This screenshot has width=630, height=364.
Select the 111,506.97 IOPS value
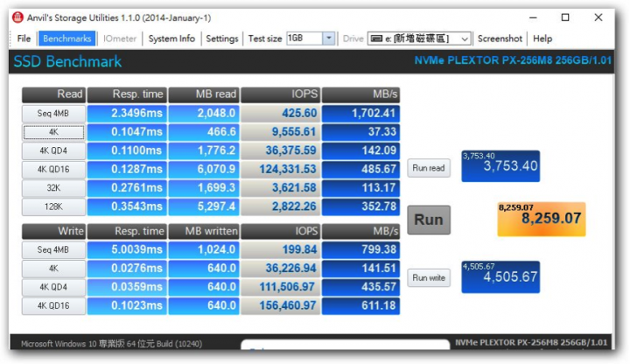coord(281,287)
